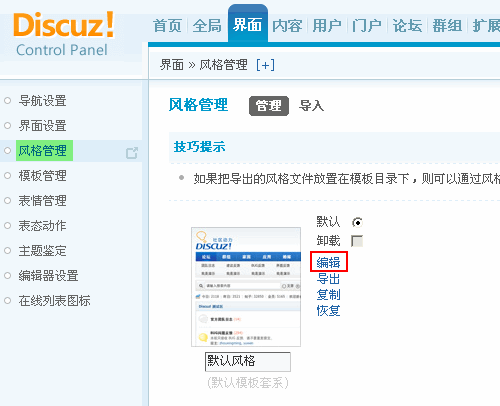Open the 全局 top menu
This screenshot has width=500, height=406.
tap(207, 26)
